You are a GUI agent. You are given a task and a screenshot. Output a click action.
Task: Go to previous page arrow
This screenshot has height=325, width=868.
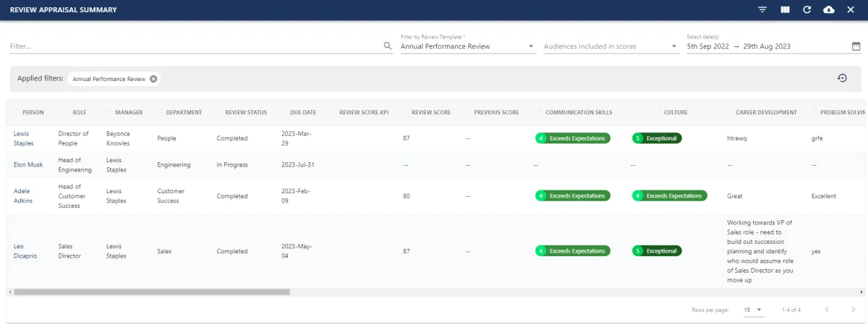(x=827, y=310)
